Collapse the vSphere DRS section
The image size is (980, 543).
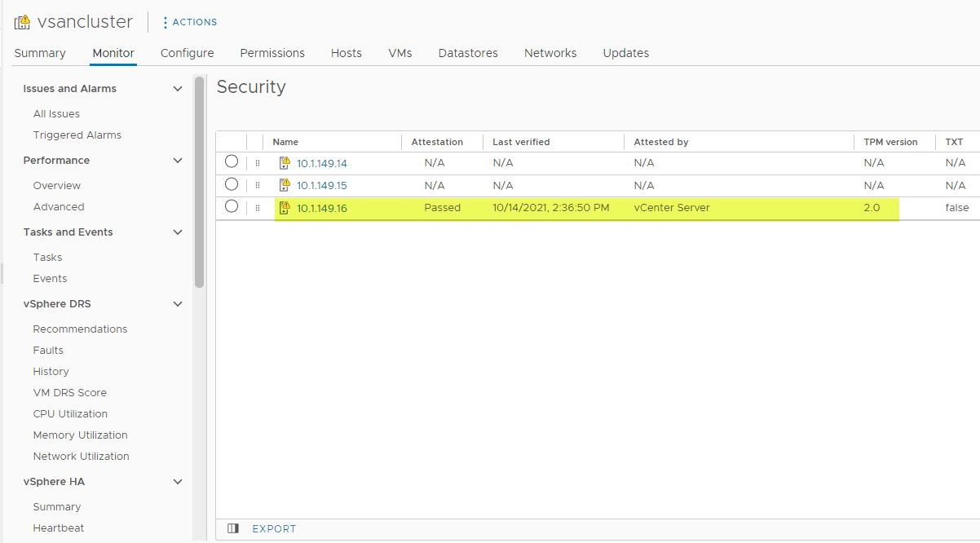pos(178,304)
